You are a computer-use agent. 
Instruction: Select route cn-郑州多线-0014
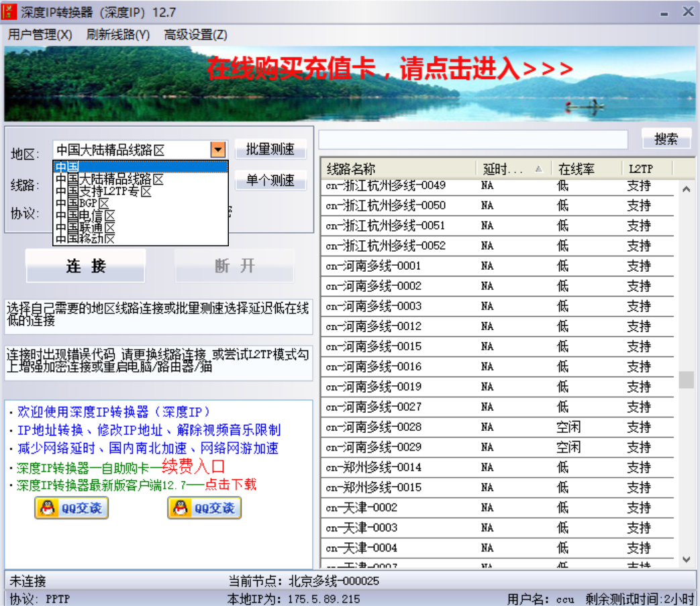(497, 467)
